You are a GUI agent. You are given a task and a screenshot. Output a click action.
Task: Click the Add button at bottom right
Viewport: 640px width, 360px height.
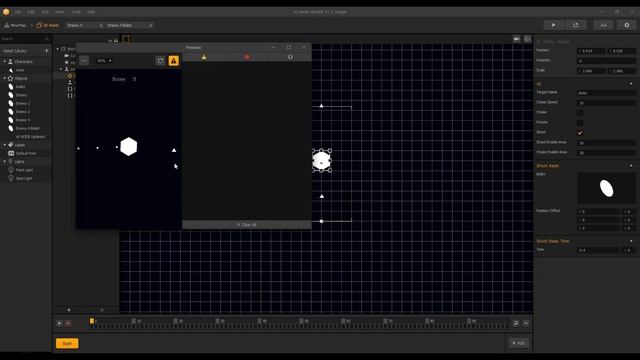(519, 343)
